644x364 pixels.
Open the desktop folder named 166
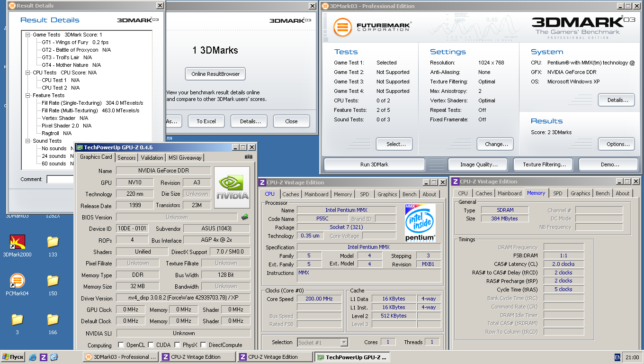tap(53, 324)
